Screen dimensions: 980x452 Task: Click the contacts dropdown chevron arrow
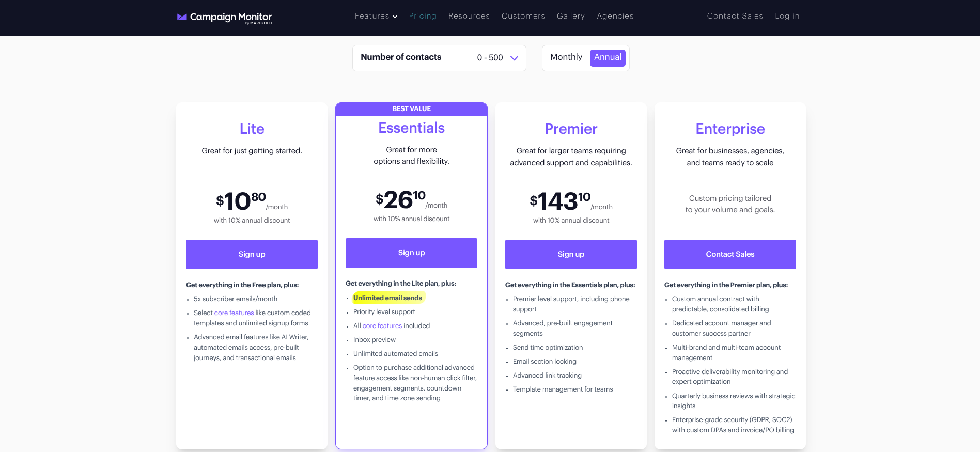[514, 58]
